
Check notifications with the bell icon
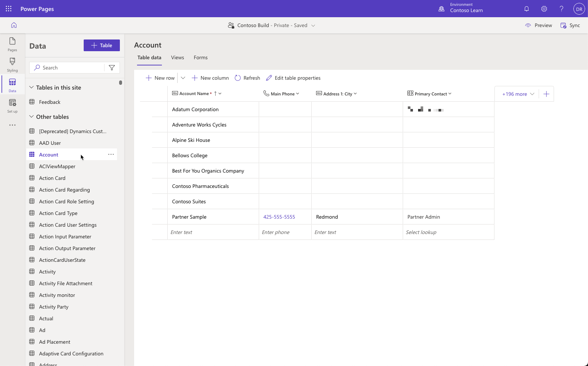526,8
